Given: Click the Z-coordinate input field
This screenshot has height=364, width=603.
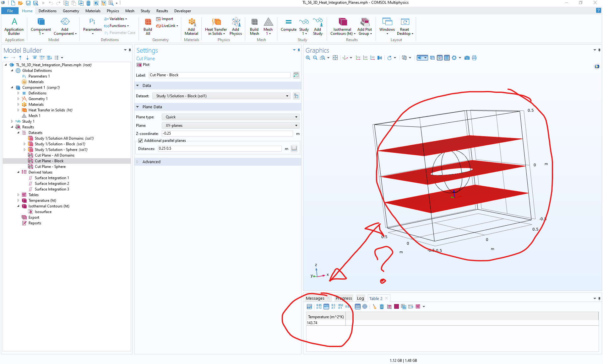Looking at the screenshot, I should tap(227, 133).
